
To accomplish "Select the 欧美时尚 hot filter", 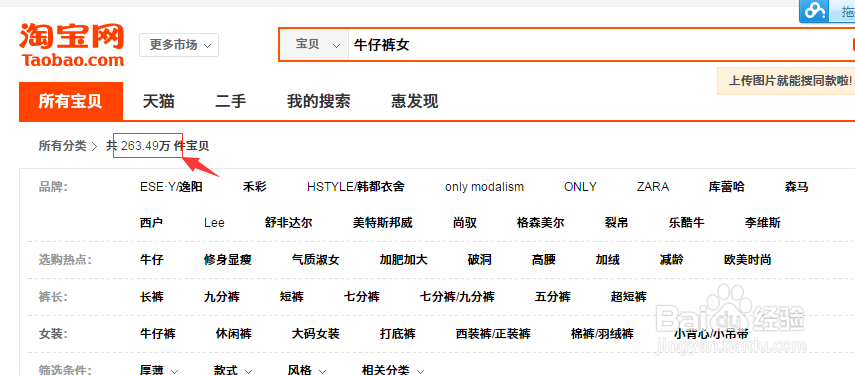I will click(x=748, y=260).
